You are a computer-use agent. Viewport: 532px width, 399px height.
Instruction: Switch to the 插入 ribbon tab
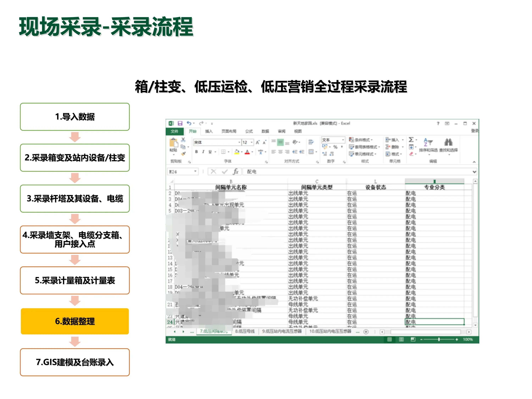209,131
